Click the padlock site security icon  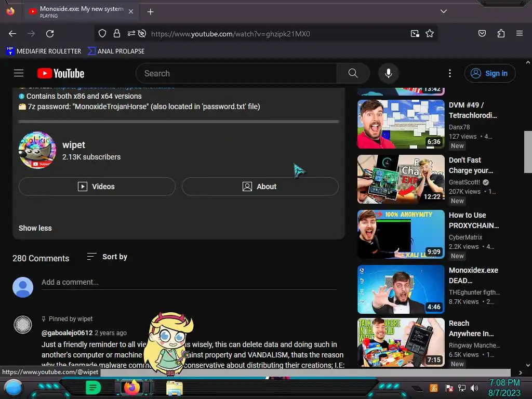[117, 34]
